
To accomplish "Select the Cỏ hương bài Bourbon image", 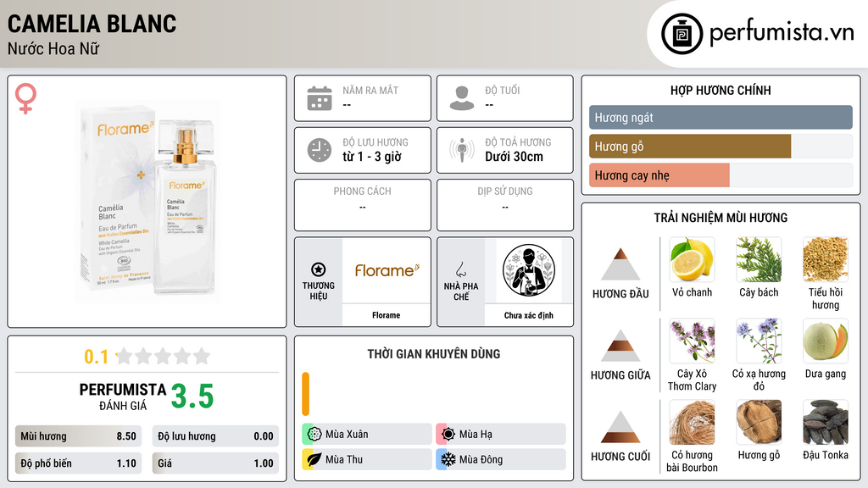I will [692, 422].
